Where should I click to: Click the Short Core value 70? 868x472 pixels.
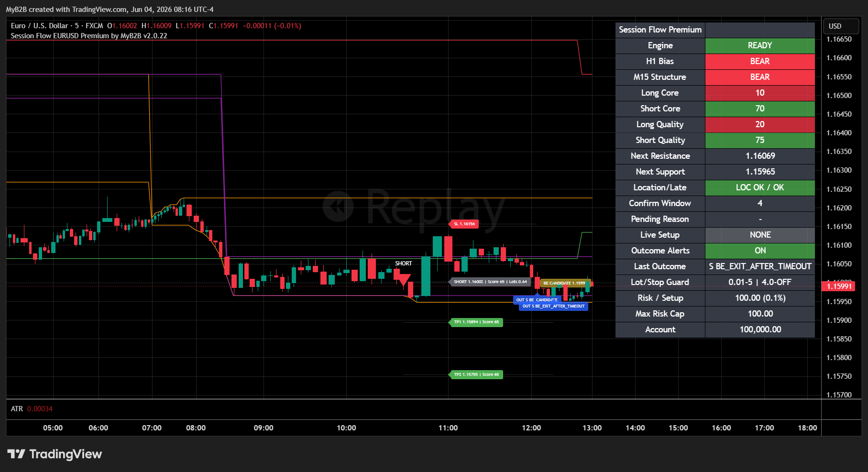coord(760,109)
